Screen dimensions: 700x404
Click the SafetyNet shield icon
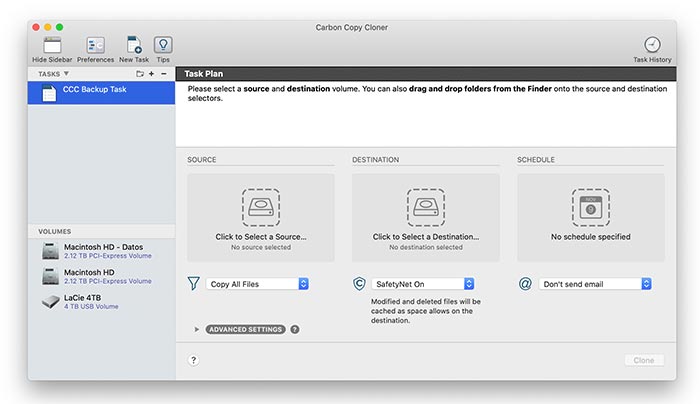tap(359, 284)
